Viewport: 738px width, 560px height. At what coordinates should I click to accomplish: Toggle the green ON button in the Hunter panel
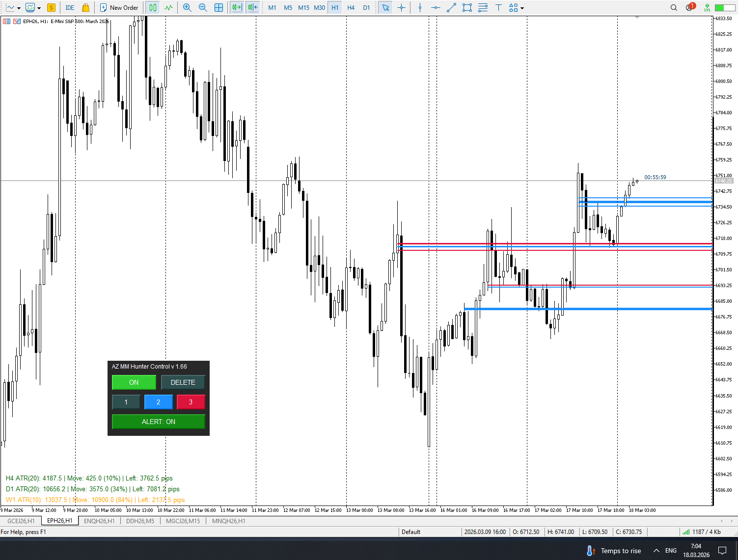point(134,382)
